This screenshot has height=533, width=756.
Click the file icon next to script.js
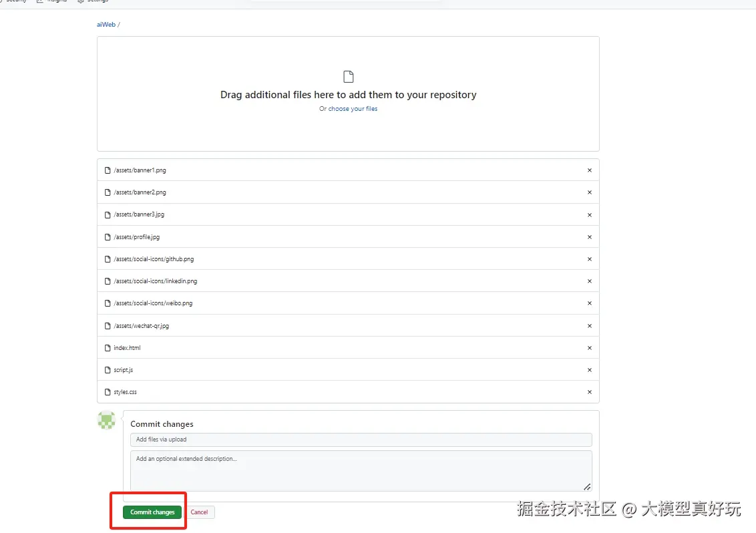tap(108, 369)
